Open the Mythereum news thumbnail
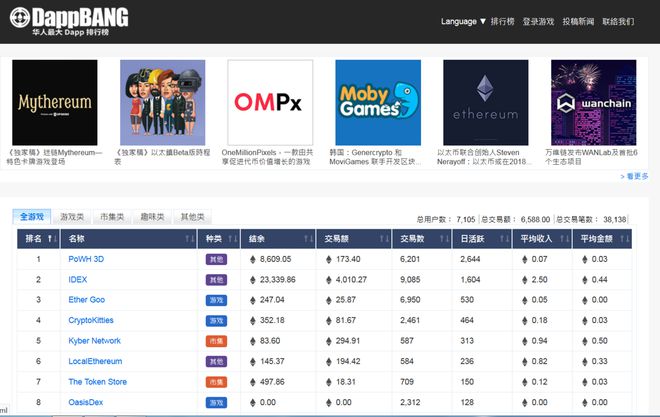Viewport: 660px width, 417px height. (55, 102)
